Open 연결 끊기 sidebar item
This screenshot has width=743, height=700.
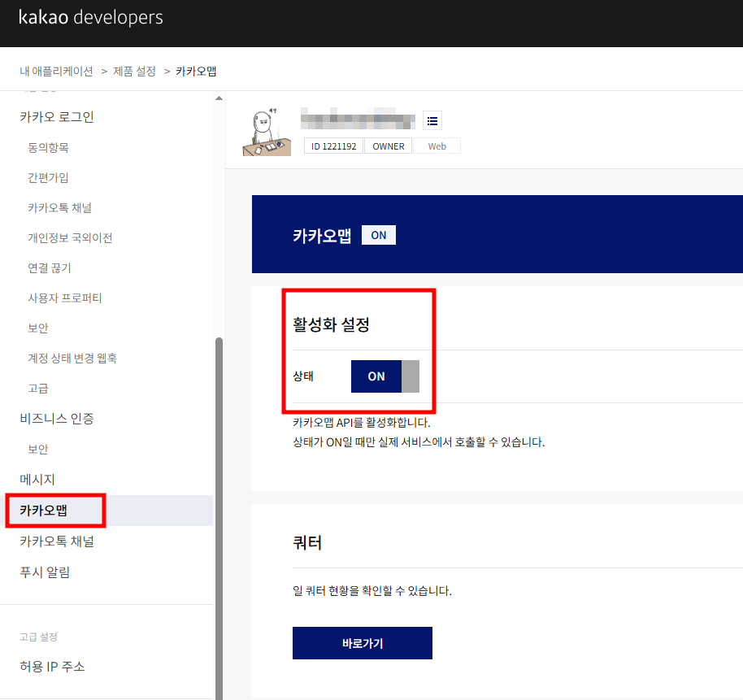(50, 267)
